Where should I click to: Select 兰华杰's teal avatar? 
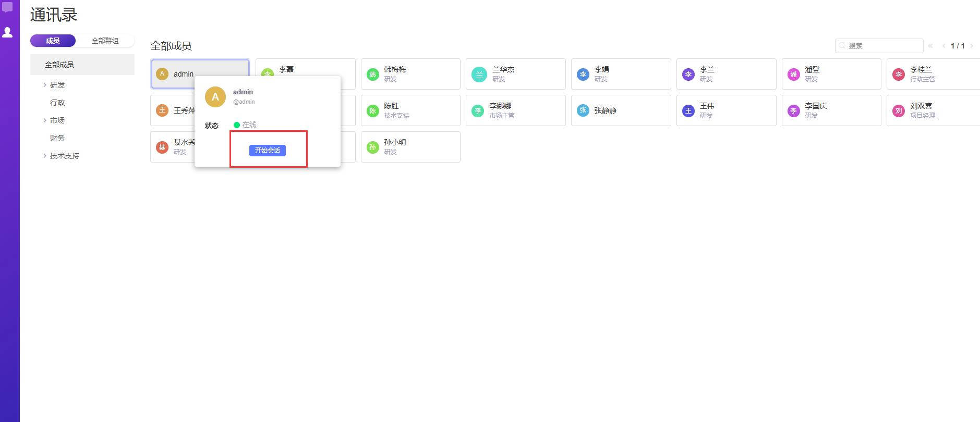tap(479, 74)
